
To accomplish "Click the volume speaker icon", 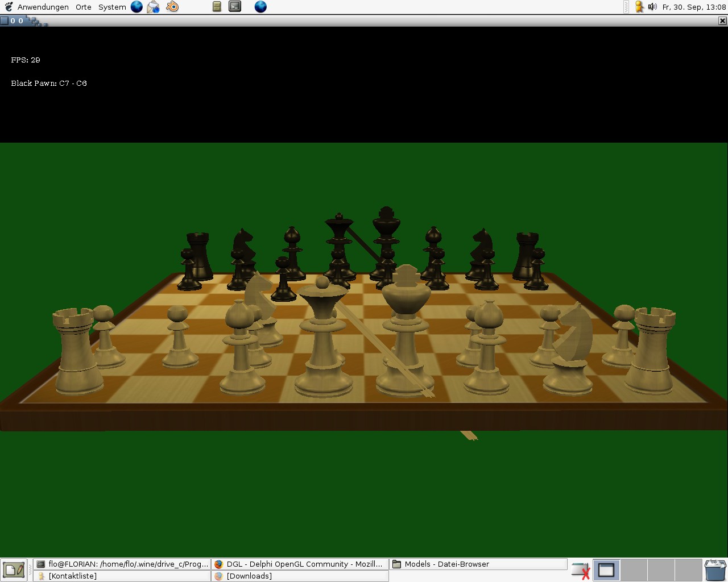I will (x=652, y=7).
